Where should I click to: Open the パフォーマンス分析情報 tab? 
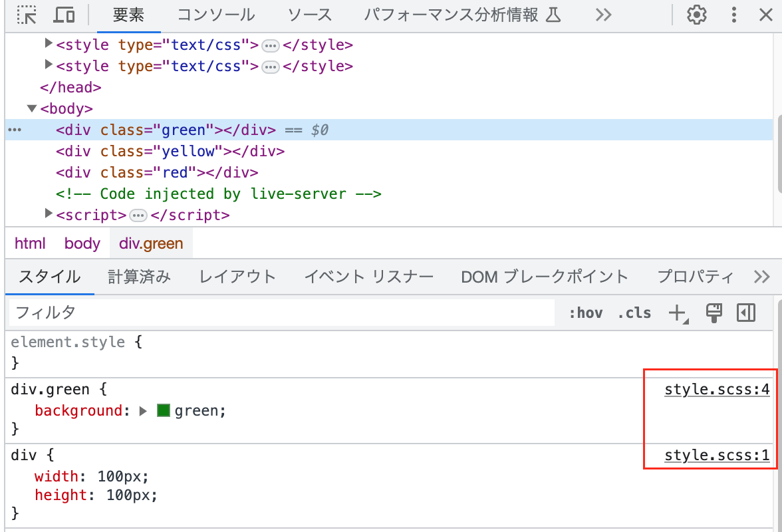452,15
